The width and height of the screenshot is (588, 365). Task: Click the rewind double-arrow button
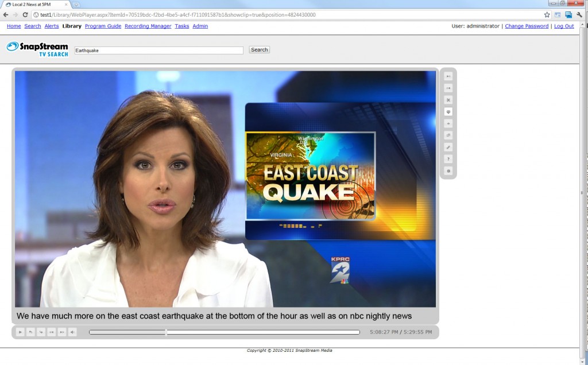51,332
